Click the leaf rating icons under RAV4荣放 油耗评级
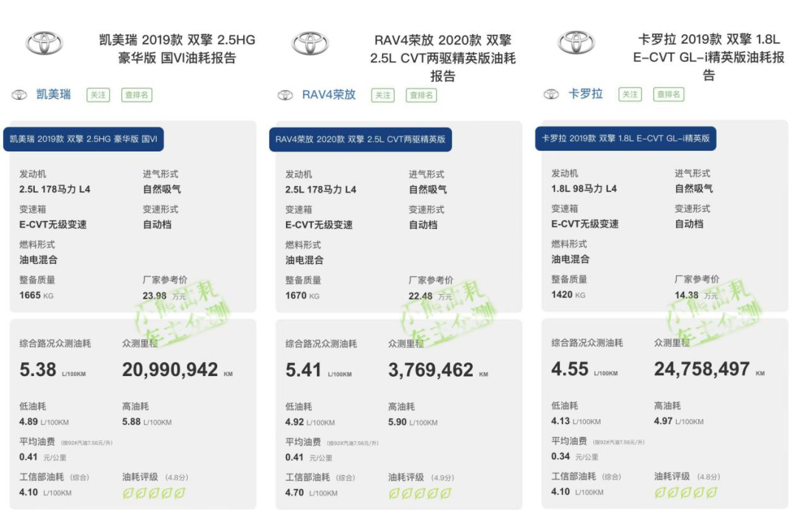Viewport: 798px width, 532px height. pyautogui.click(x=420, y=494)
